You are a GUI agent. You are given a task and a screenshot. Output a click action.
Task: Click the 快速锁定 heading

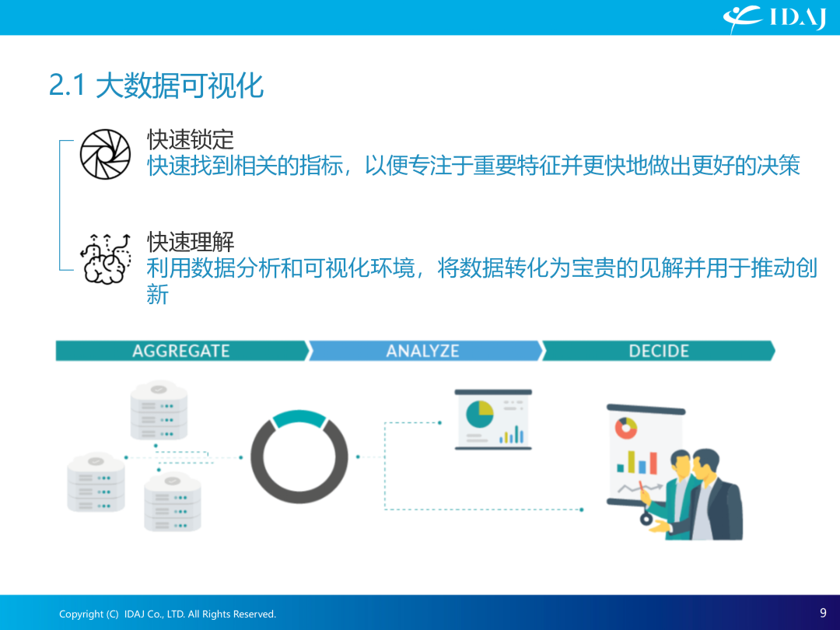pos(191,139)
